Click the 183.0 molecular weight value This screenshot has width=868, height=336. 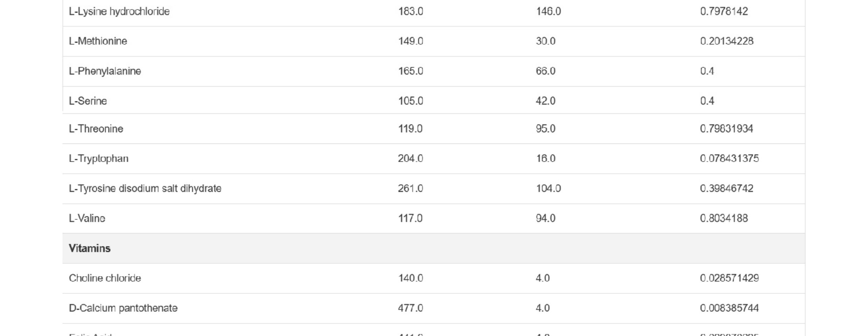(x=411, y=12)
